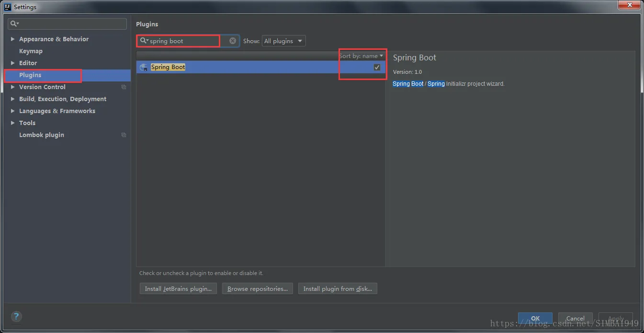Click project-level icon beside Lombok plugin

124,135
